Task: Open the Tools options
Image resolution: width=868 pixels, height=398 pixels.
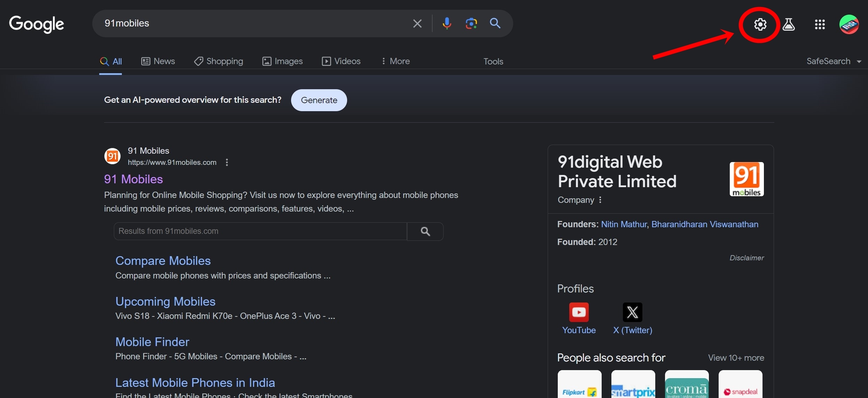Action: click(x=493, y=62)
